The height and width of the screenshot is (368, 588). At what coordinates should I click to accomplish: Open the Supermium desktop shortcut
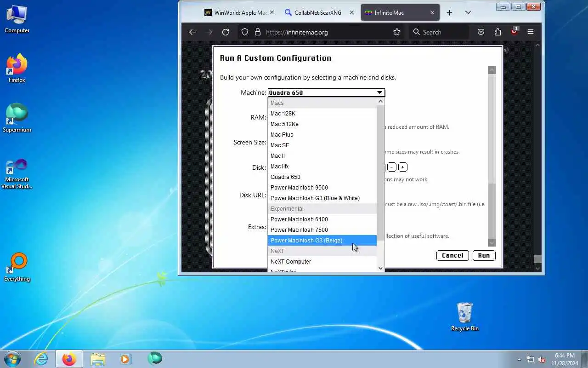[17, 118]
